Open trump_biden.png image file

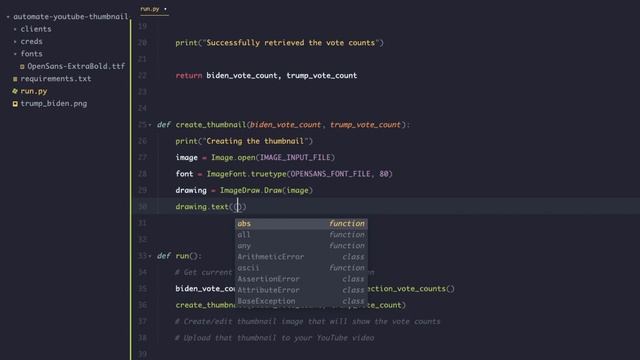coord(54,104)
